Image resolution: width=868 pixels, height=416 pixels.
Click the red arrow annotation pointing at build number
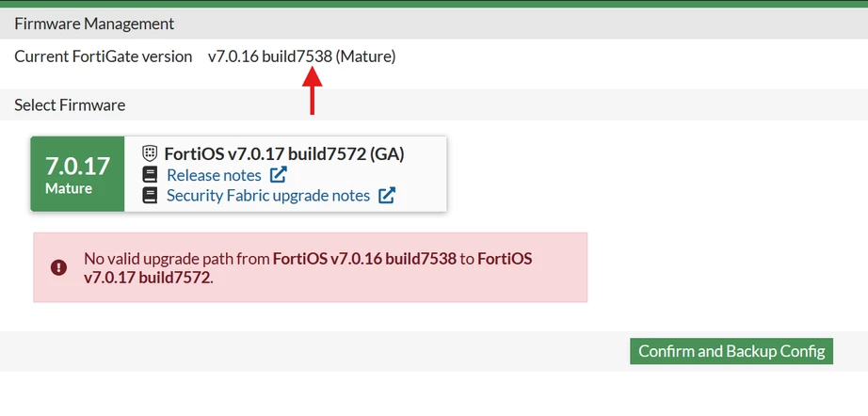pyautogui.click(x=313, y=90)
